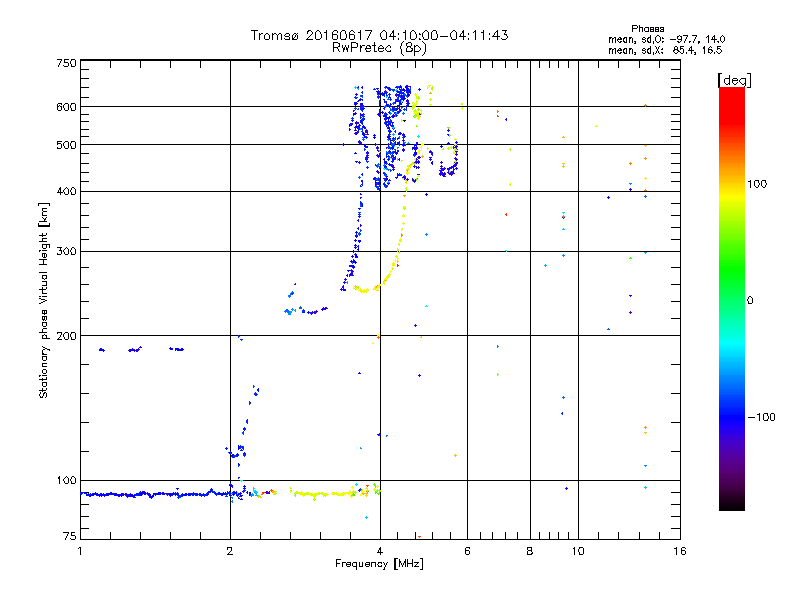Click the 'Stationary phase Virtual Height [km]' axis label
Viewport: 800px width, 600px height.
tap(44, 300)
